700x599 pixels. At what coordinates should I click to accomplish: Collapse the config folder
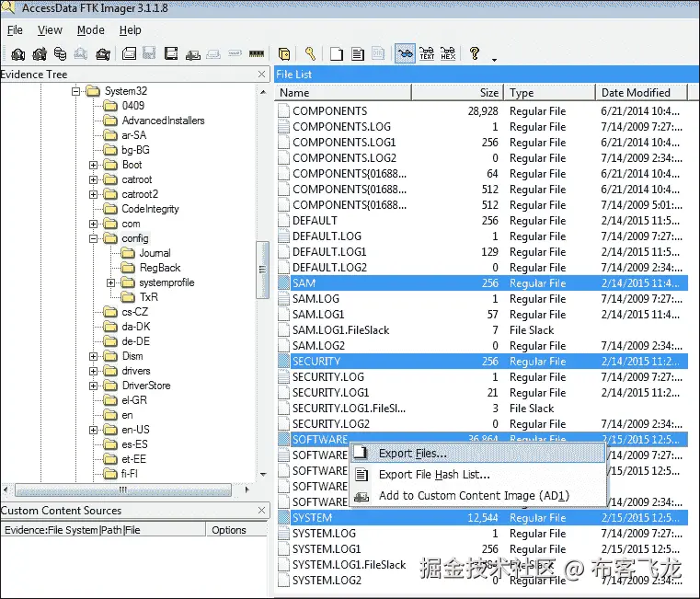pos(93,238)
